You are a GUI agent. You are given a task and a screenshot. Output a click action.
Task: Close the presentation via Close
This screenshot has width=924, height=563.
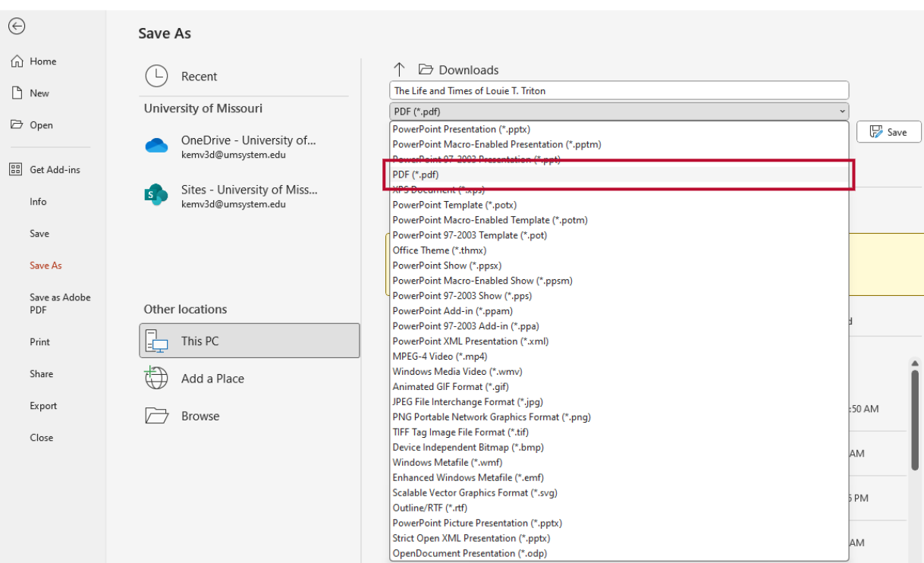tap(41, 438)
